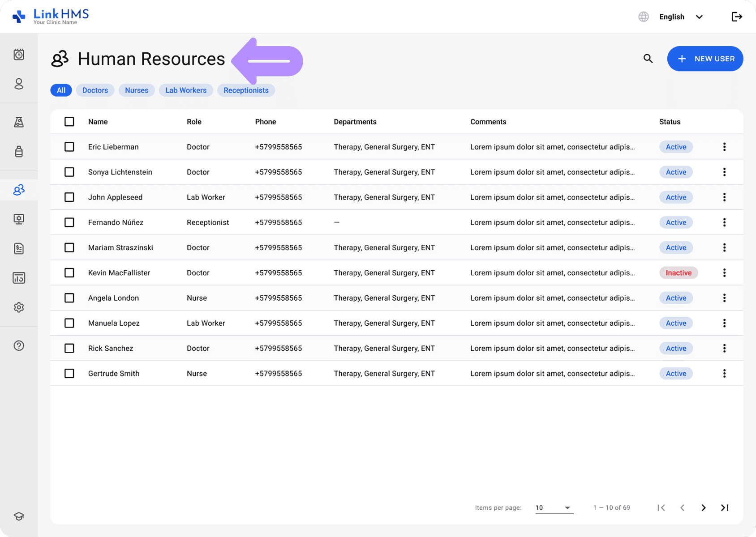Click the globe language icon
Image resolution: width=756 pixels, height=537 pixels.
point(644,17)
